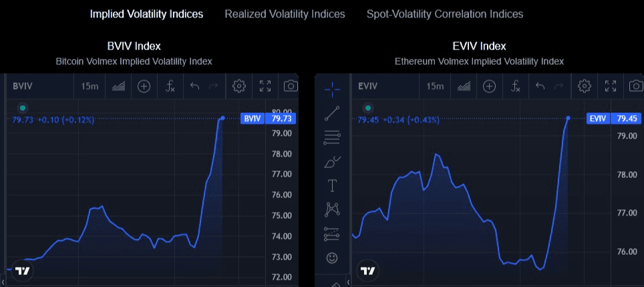644x287 pixels.
Task: Toggle fullscreen mode on EVIV chart
Action: 610,86
